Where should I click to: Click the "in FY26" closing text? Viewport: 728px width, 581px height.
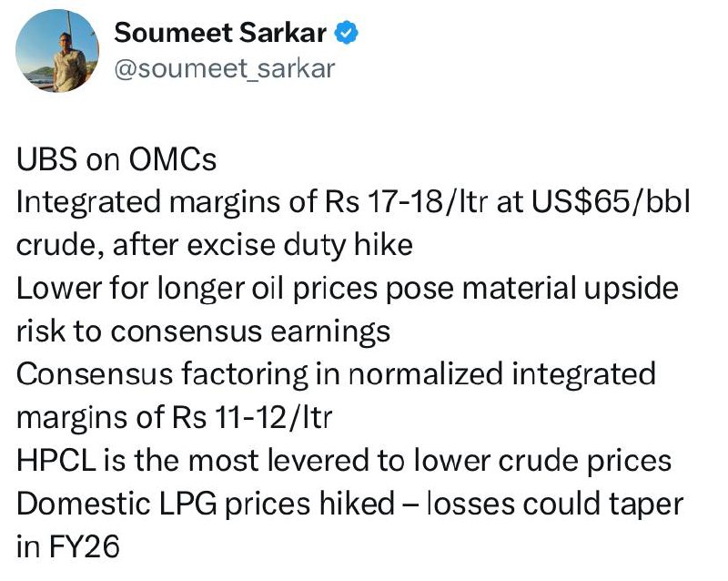[x=68, y=546]
